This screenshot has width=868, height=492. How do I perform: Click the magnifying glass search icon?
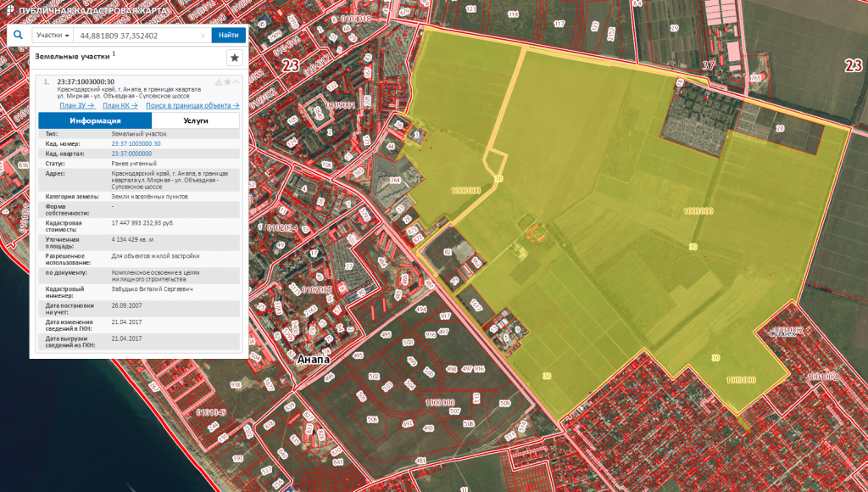click(19, 35)
